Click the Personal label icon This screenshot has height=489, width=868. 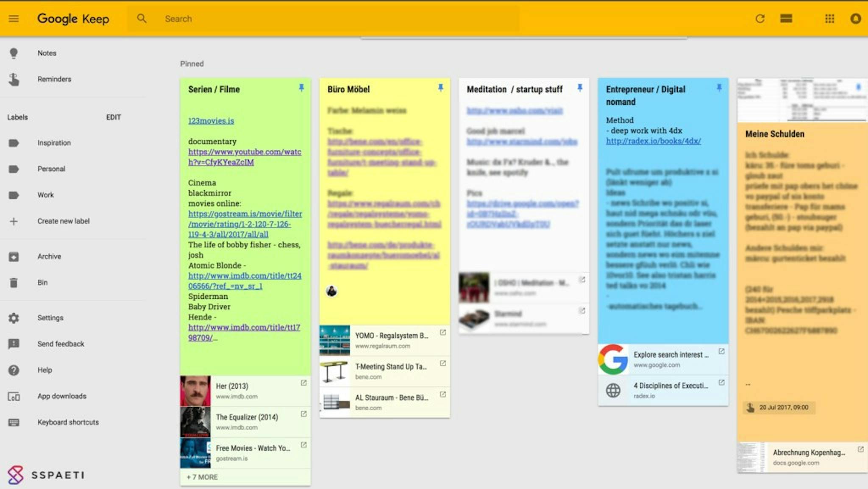(x=14, y=169)
